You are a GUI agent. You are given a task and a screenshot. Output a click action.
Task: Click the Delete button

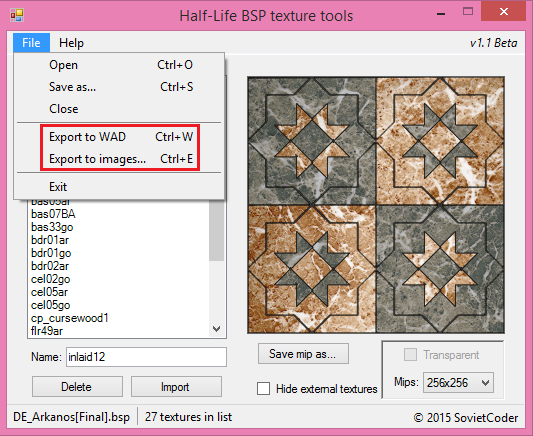point(77,387)
